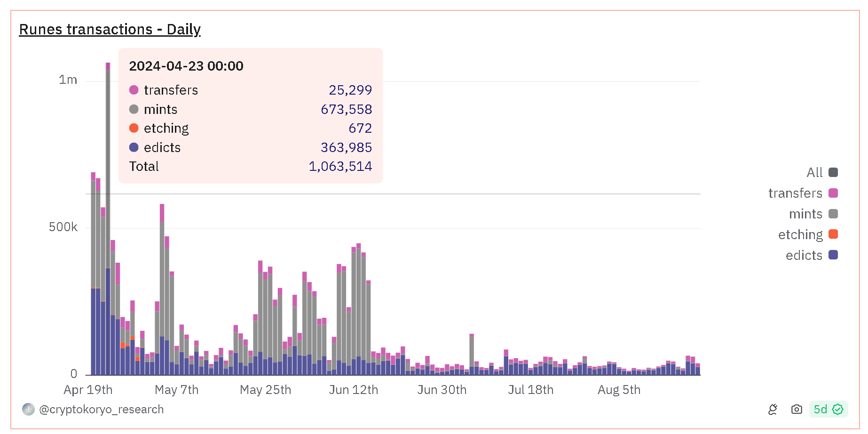Click the Jul 18th x-axis label

(530, 390)
